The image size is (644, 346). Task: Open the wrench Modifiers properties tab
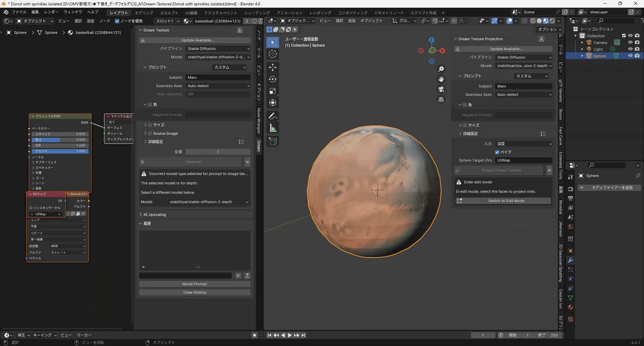point(570,260)
